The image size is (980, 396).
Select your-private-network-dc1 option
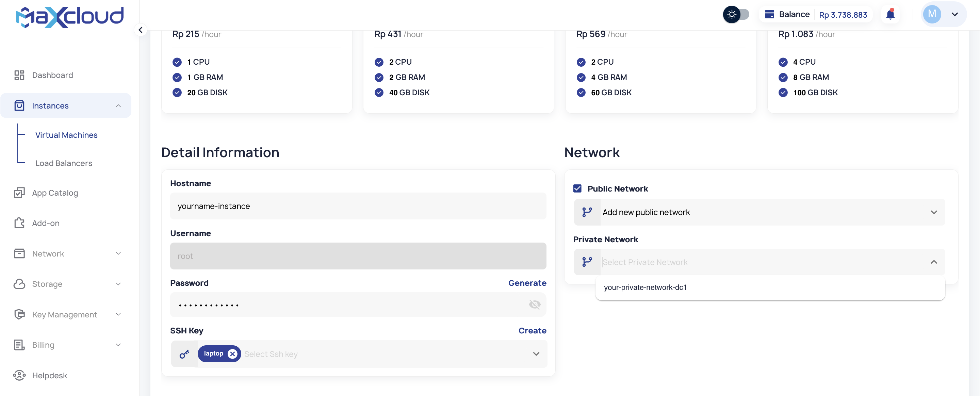770,287
